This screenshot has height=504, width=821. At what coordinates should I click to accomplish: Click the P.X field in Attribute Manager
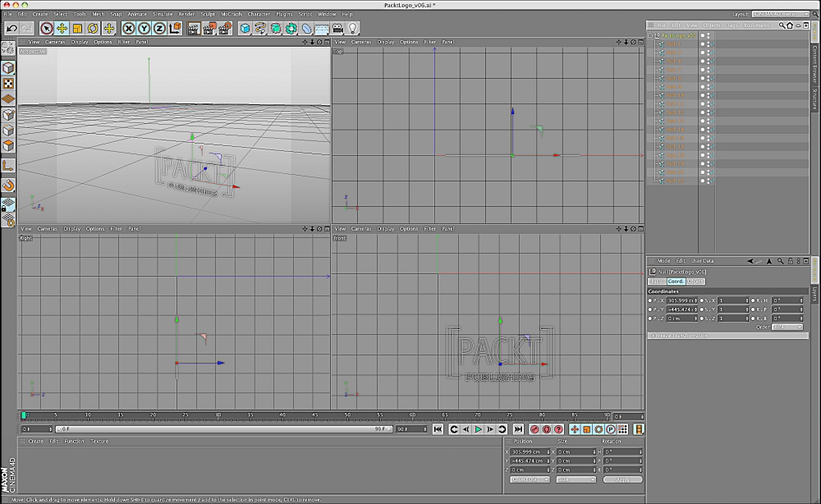pyautogui.click(x=681, y=300)
